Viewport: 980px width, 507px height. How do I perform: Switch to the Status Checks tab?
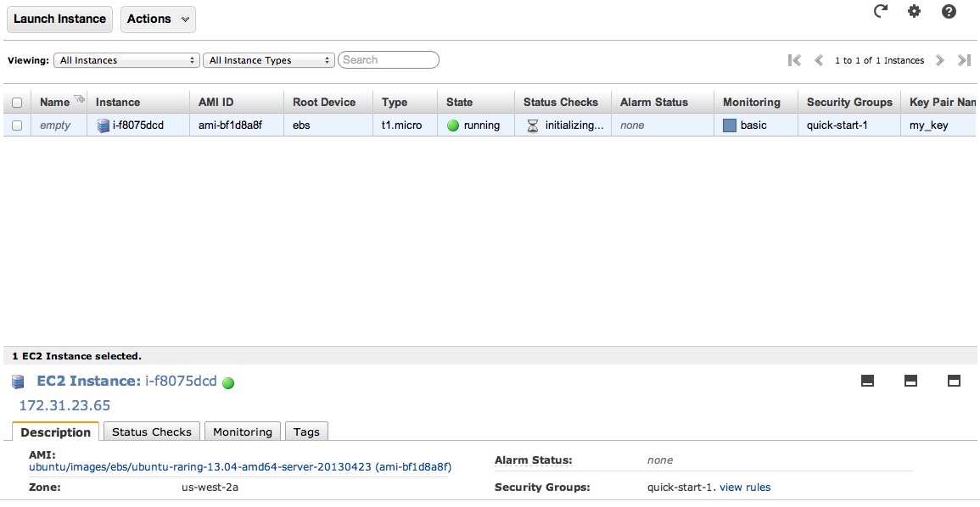point(152,432)
